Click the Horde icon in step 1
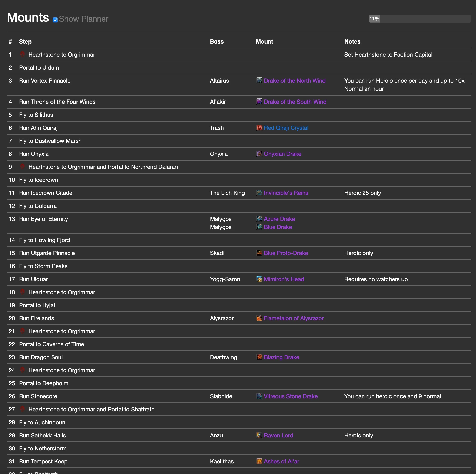The height and width of the screenshot is (474, 476). [x=22, y=54]
